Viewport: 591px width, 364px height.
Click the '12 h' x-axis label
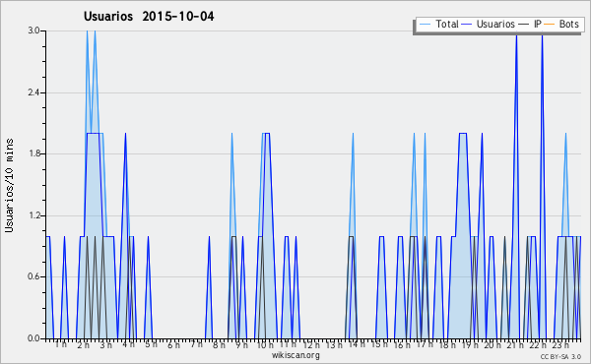(311, 344)
